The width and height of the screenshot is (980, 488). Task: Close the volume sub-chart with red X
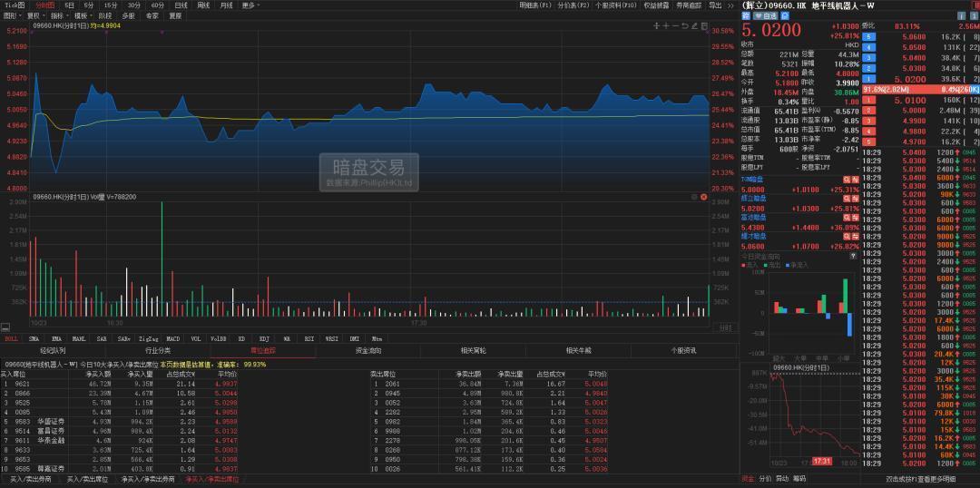[x=704, y=197]
